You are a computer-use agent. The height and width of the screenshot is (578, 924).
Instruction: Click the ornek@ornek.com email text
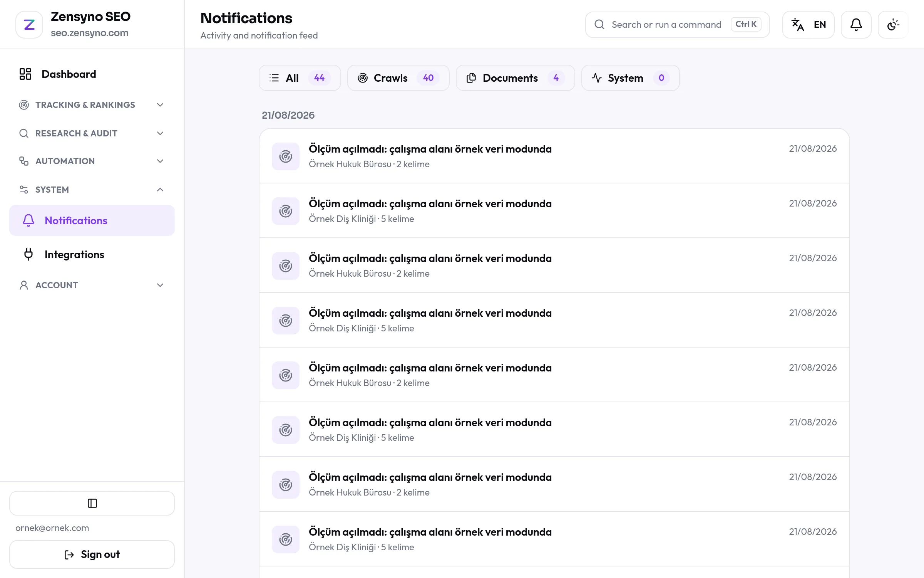pyautogui.click(x=52, y=528)
